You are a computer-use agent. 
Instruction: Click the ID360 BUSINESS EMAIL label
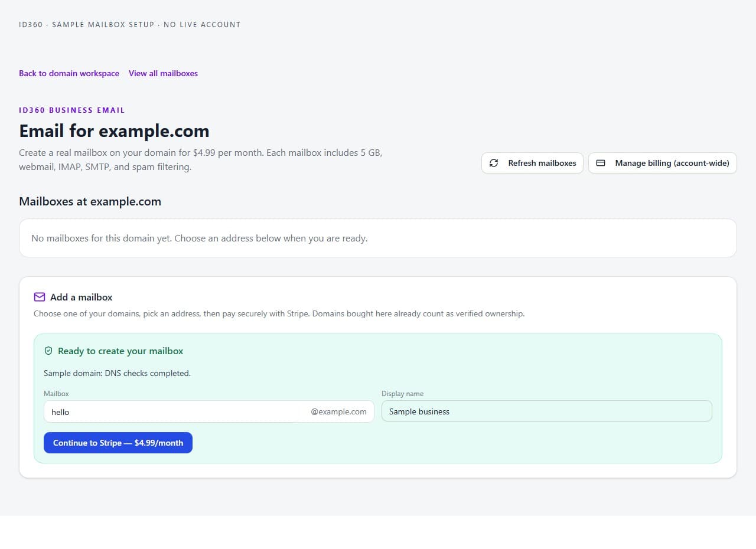click(x=72, y=110)
